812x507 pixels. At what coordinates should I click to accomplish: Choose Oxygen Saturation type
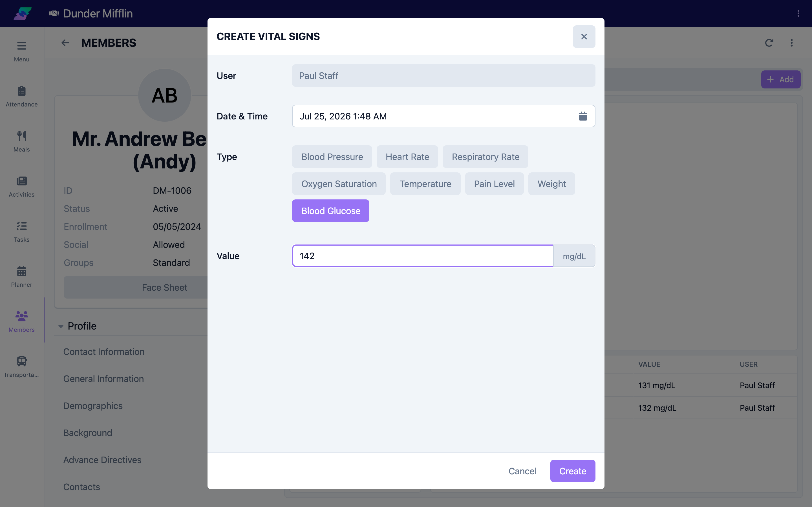click(x=339, y=184)
